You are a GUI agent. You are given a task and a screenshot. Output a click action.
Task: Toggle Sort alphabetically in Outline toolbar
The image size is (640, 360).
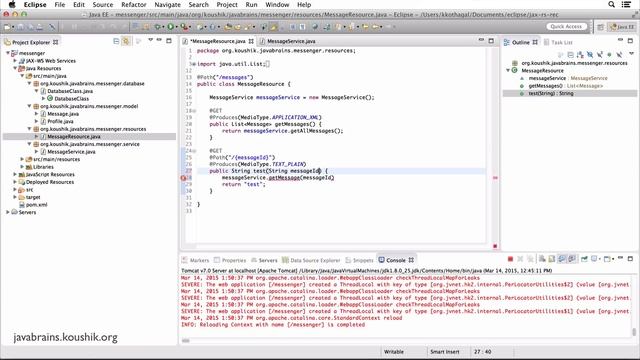pyautogui.click(x=580, y=55)
